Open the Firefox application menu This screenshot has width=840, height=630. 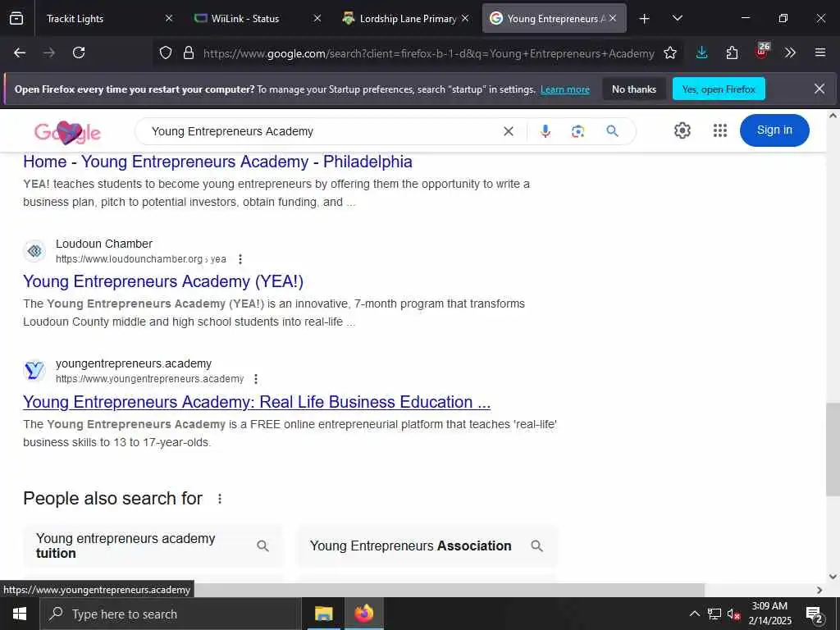[x=819, y=52]
